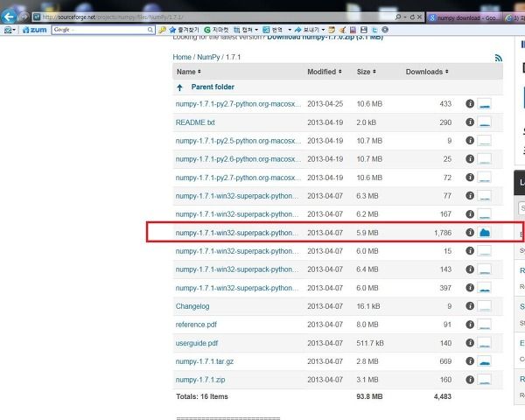This screenshot has height=420, width=525.
Task: Download numpy-1.7.1.zip
Action: coord(200,380)
